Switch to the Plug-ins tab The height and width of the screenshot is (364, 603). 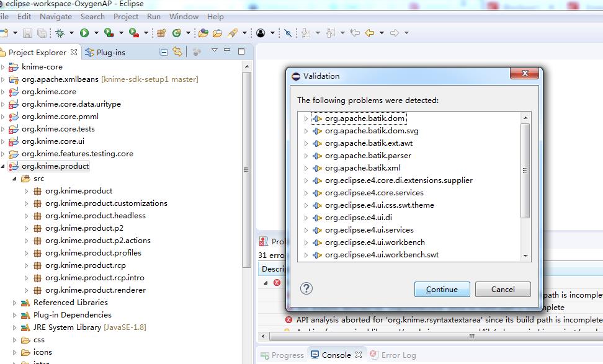click(x=105, y=52)
